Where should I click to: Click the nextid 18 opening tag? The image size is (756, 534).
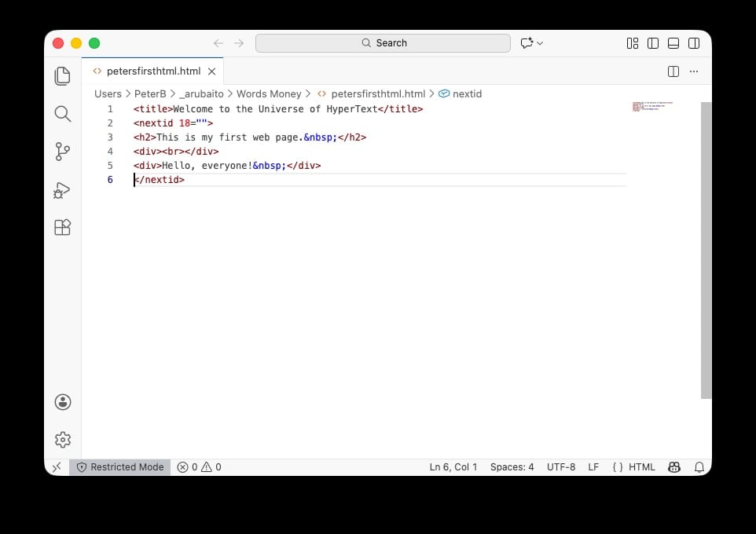click(173, 123)
